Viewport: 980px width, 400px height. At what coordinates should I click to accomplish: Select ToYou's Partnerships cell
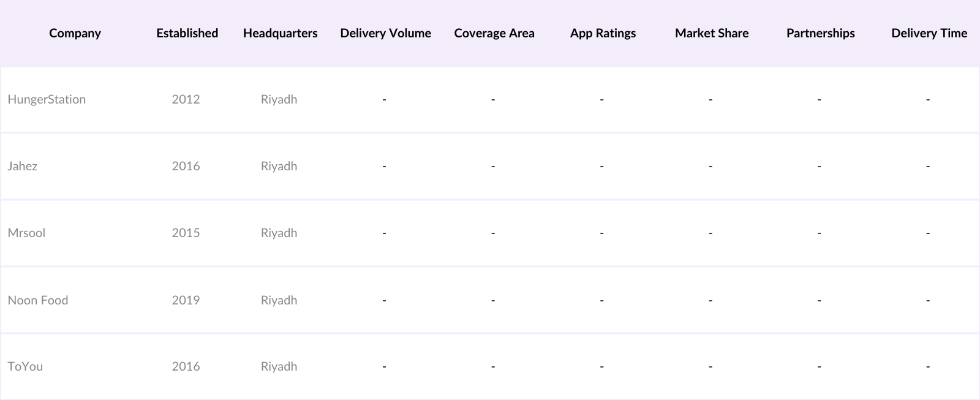pos(820,366)
